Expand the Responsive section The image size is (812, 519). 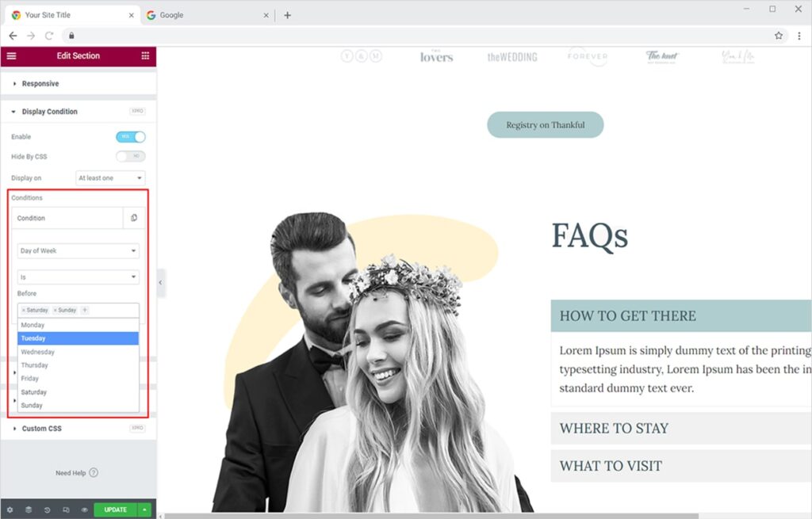coord(40,84)
